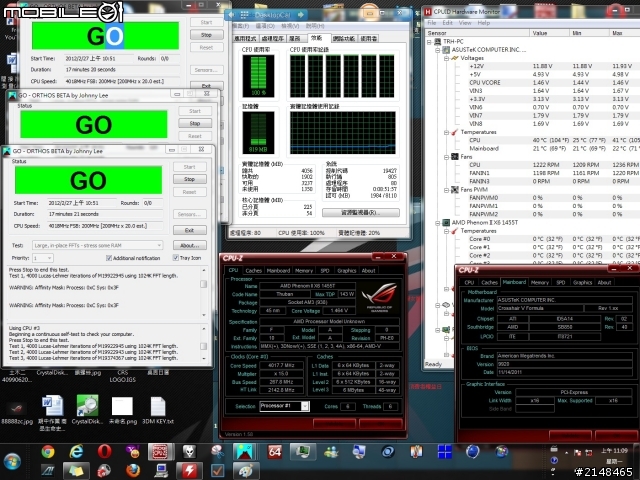Click upper ORTHOS log scrollbar up arrow
The height and width of the screenshot is (480, 640).
pos(204,270)
